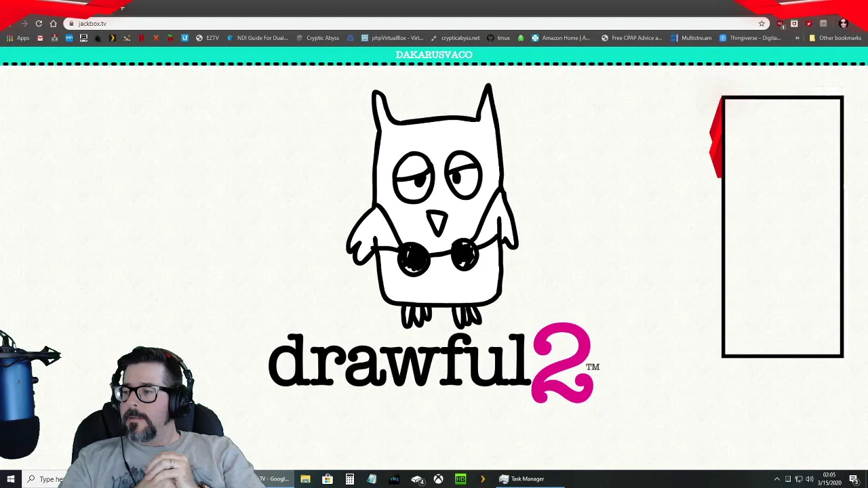
Task: Show hidden system tray icons
Action: [777, 479]
